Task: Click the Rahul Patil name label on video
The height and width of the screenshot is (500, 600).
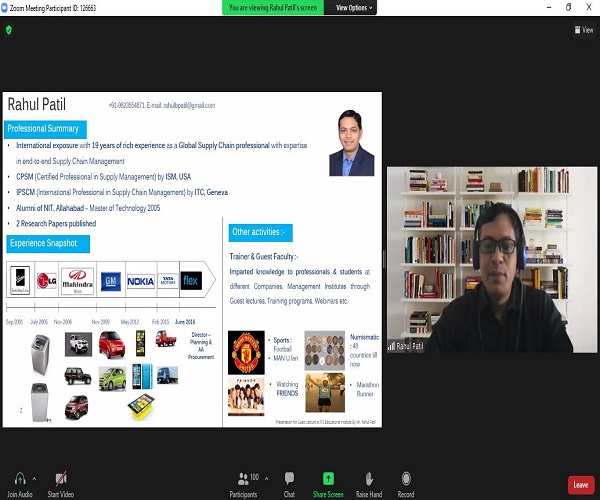Action: tap(409, 347)
